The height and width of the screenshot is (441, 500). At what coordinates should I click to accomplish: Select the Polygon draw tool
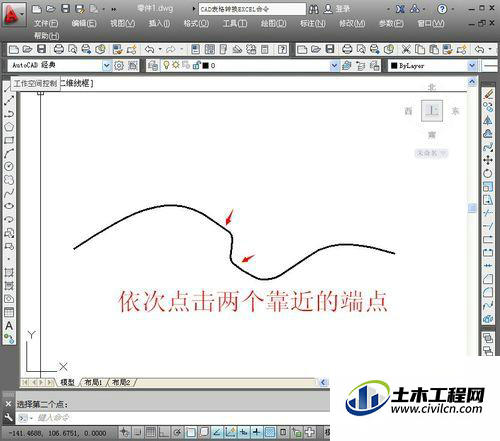point(9,127)
